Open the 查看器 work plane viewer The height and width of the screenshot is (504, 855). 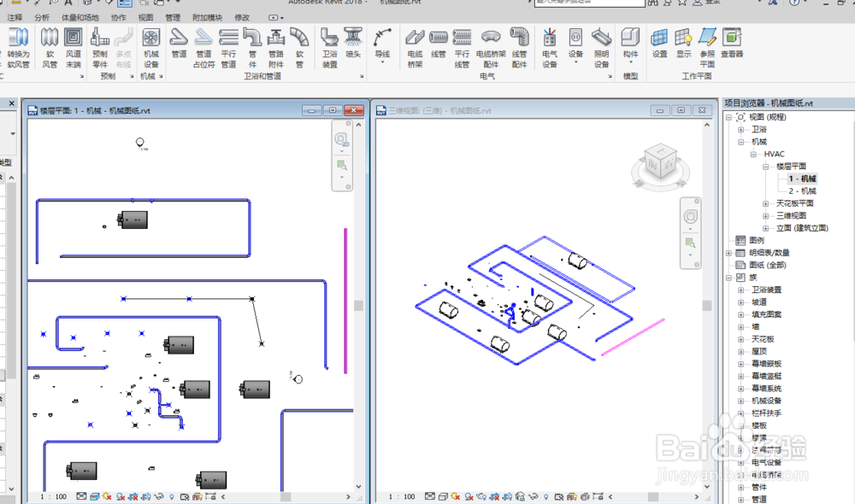(732, 43)
